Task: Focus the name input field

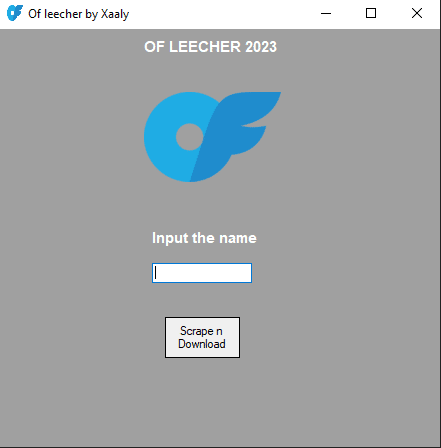Action: [202, 273]
